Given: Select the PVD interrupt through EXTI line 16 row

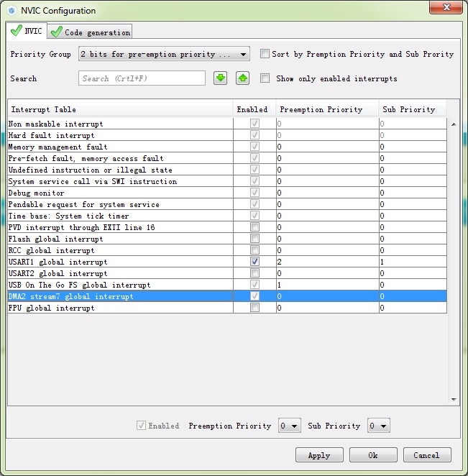Looking at the screenshot, I should click(227, 227).
